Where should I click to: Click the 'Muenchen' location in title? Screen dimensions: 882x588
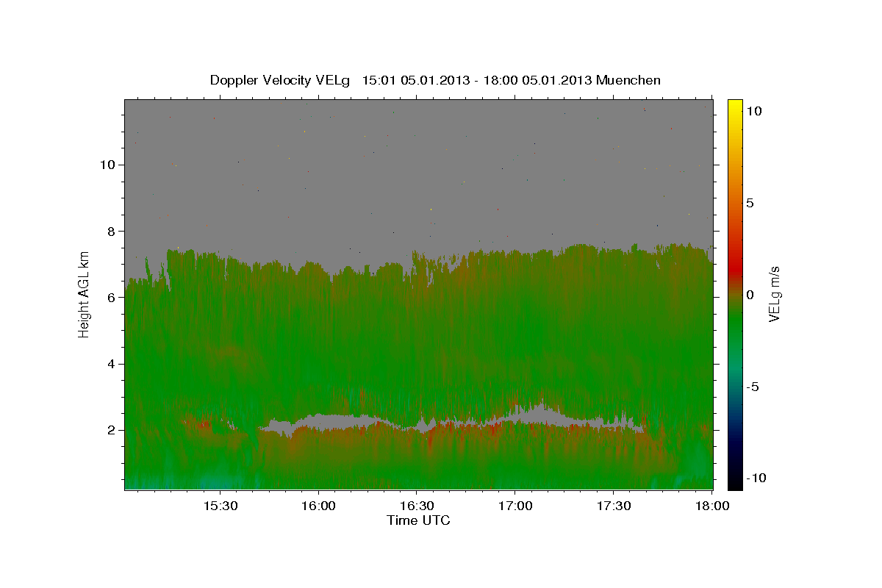pyautogui.click(x=628, y=80)
